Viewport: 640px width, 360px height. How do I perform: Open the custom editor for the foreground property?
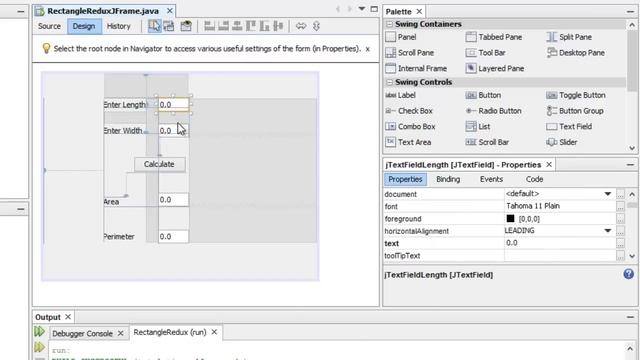(x=620, y=219)
